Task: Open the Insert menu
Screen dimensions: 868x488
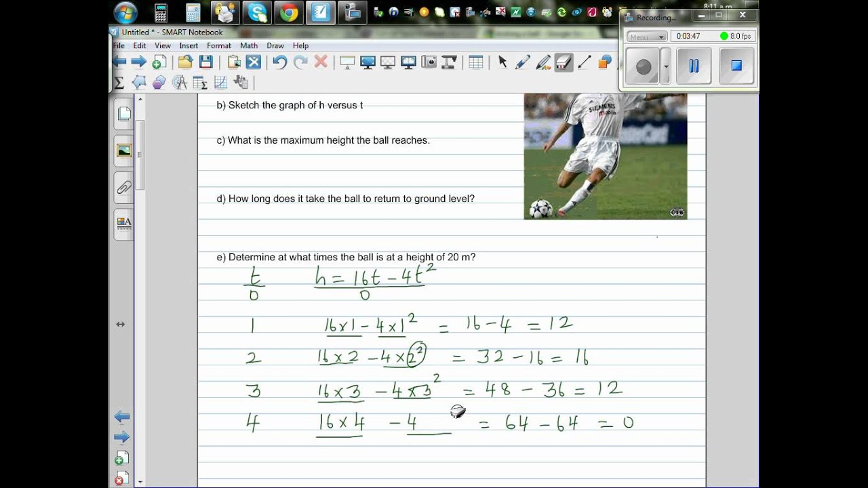Action: 189,45
